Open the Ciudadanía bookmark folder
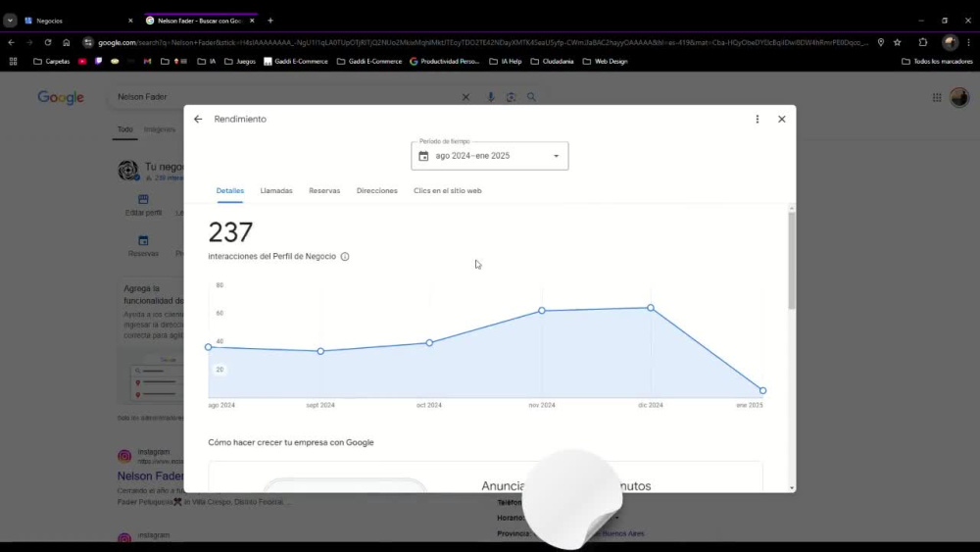This screenshot has height=552, width=980. (552, 61)
